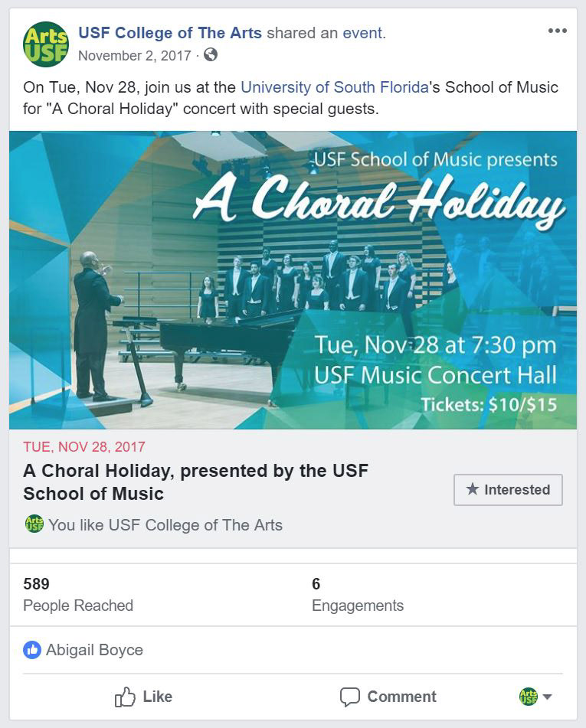Image resolution: width=586 pixels, height=728 pixels.
Task: View the 6 Engagements stat
Action: pos(357,595)
